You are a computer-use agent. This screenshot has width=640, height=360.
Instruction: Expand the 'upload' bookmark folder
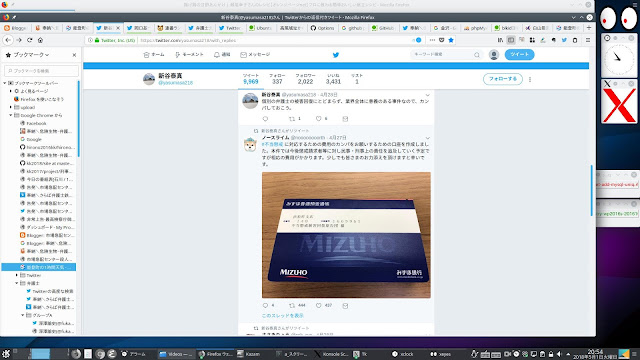pyautogui.click(x=11, y=107)
